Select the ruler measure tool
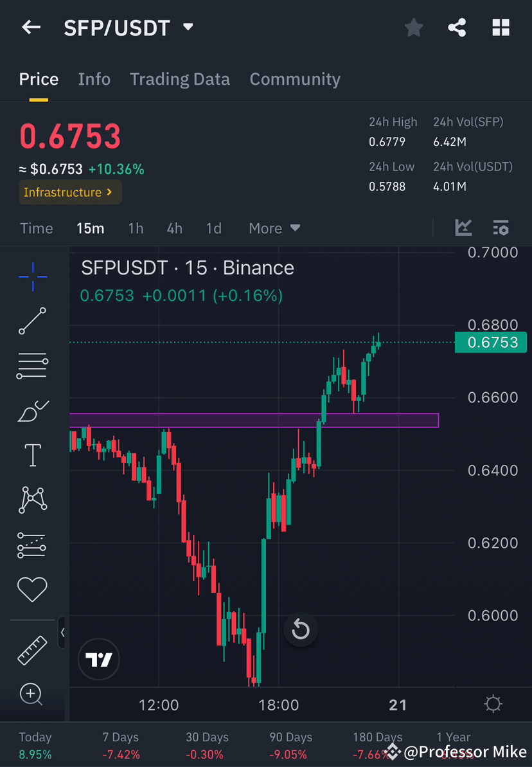This screenshot has height=767, width=532. pyautogui.click(x=32, y=650)
